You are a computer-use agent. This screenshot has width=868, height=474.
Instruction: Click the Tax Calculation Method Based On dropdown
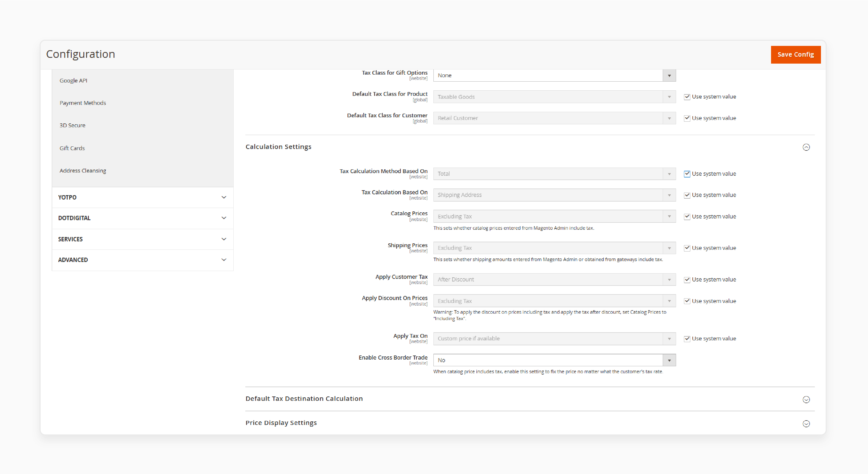tap(554, 174)
